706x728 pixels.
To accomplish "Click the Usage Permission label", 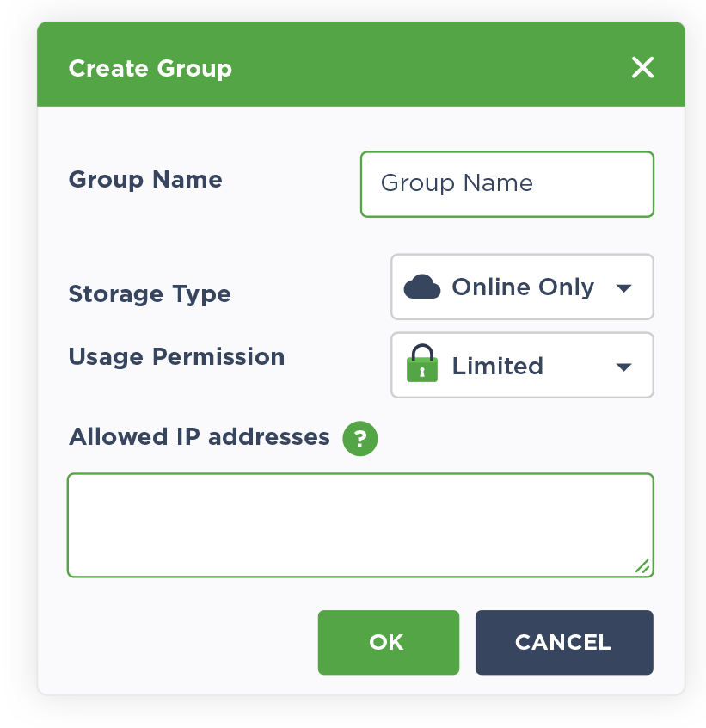I will (176, 356).
